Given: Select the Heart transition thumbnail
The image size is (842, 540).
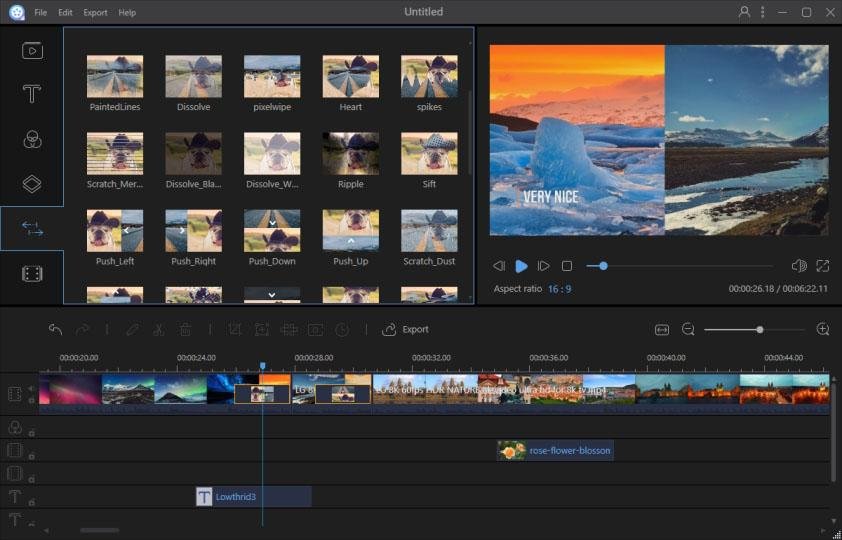Looking at the screenshot, I should [350, 77].
